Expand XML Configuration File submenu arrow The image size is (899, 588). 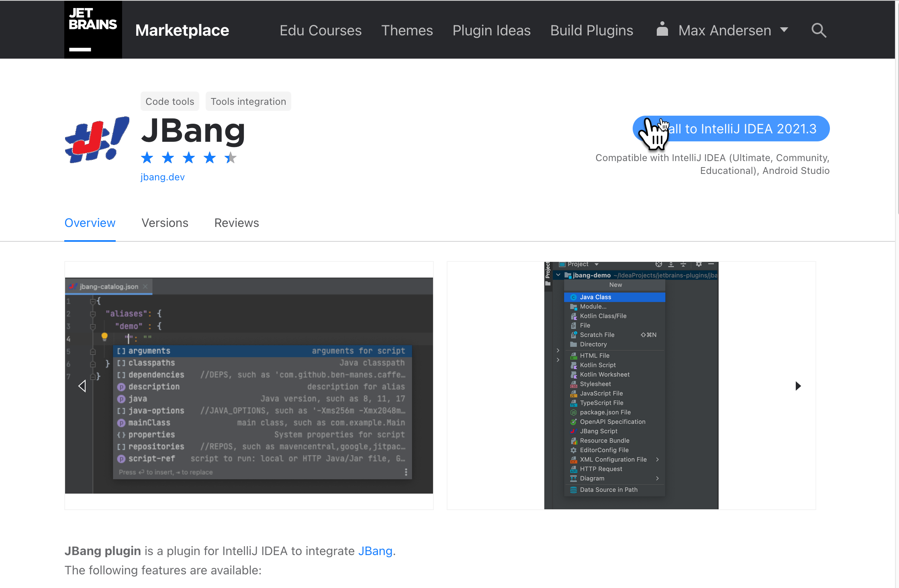[658, 459]
